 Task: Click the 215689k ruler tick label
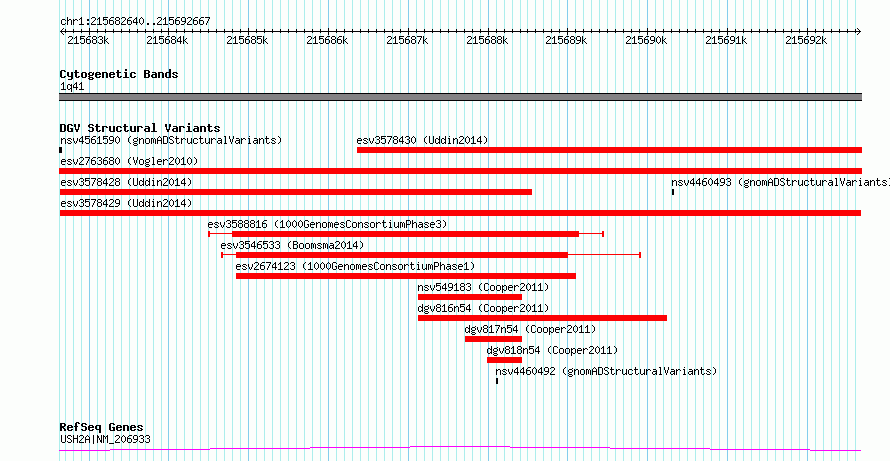pyautogui.click(x=566, y=40)
